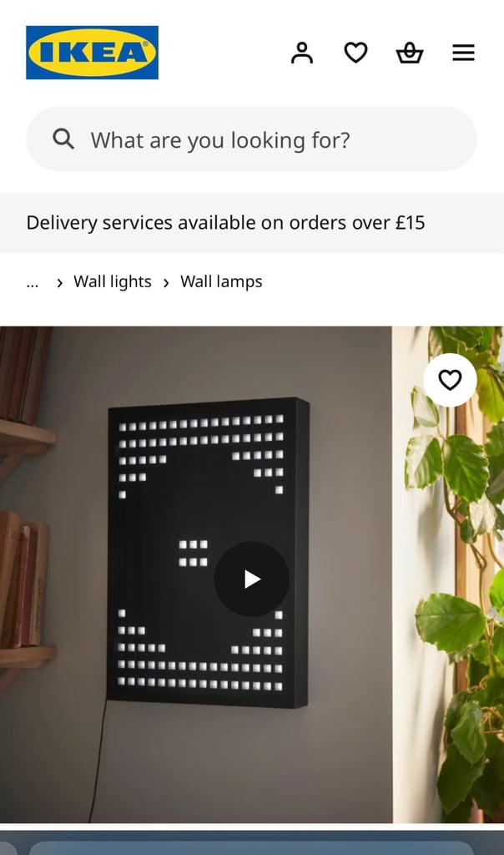
Task: Tap the delivery services banner
Action: 252,222
